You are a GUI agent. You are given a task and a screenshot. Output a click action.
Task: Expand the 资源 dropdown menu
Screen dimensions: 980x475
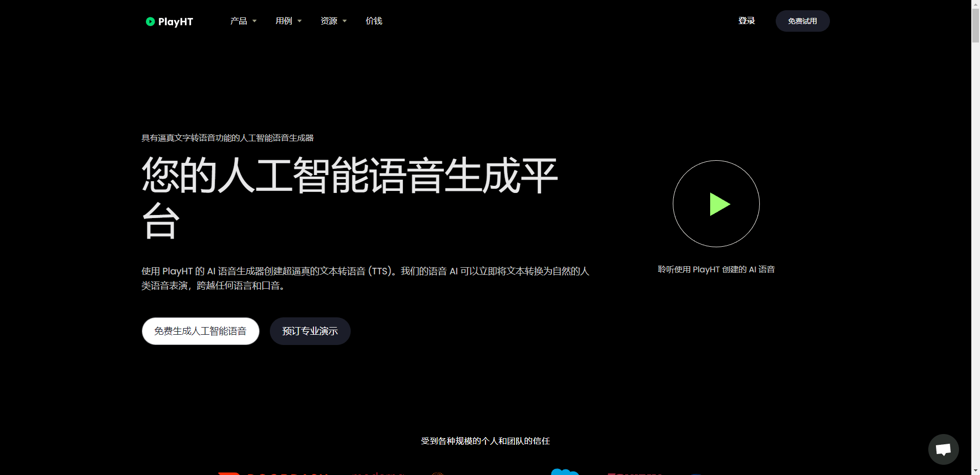click(333, 21)
